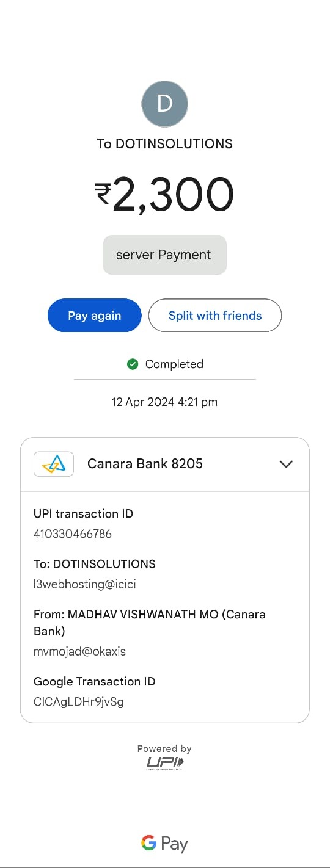The height and width of the screenshot is (868, 330).
Task: Tap the mvmojad@okaxis sender address
Action: pos(79,651)
